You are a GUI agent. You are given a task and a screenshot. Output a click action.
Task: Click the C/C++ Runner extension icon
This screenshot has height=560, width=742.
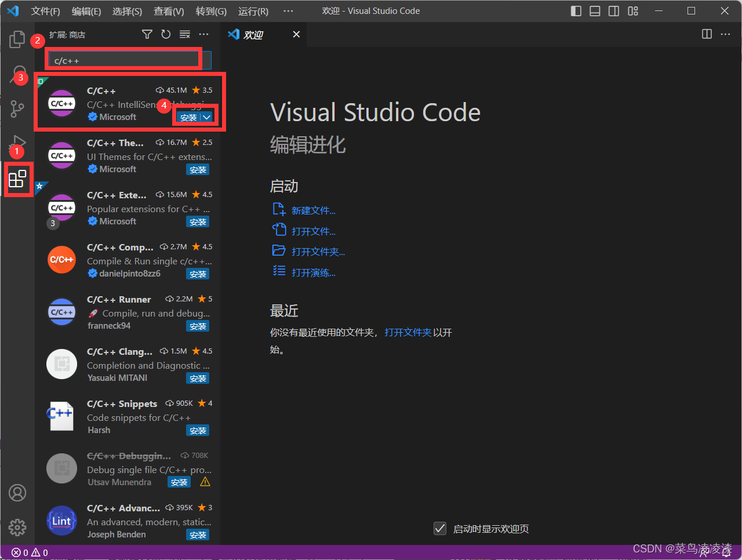click(x=62, y=312)
